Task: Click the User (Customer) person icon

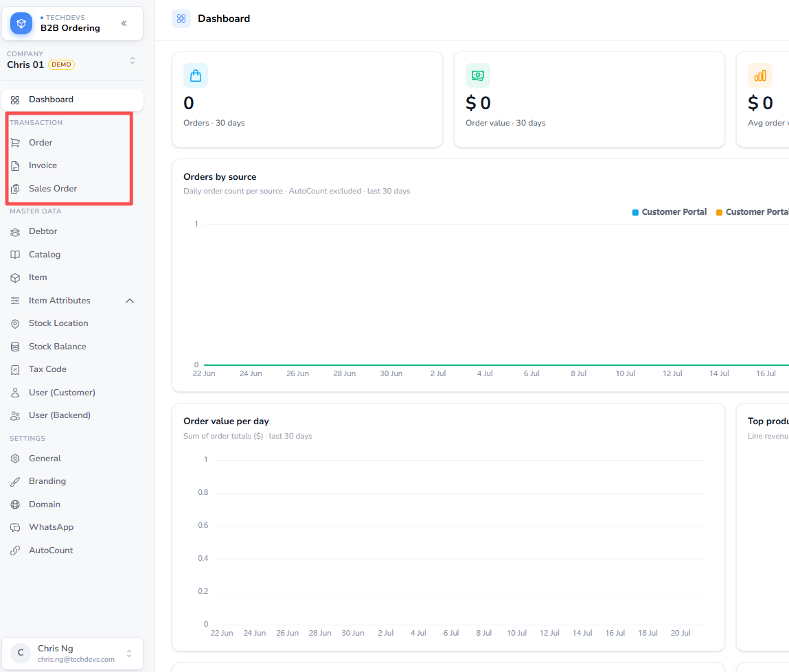Action: coord(15,393)
